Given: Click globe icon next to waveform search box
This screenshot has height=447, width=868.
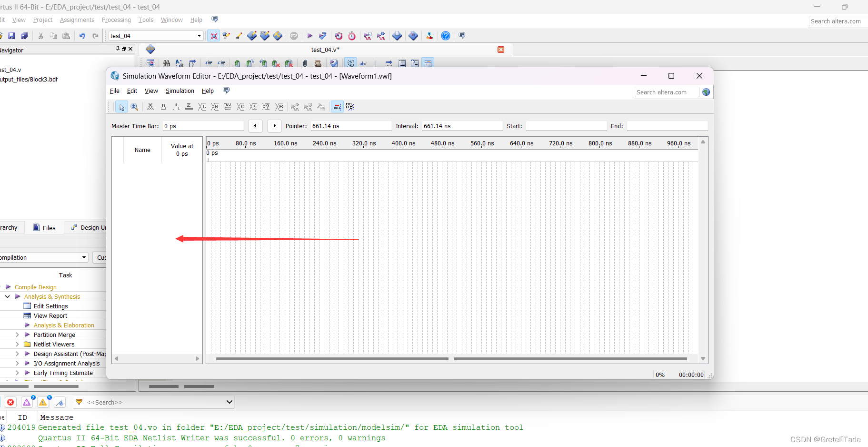Looking at the screenshot, I should 706,92.
